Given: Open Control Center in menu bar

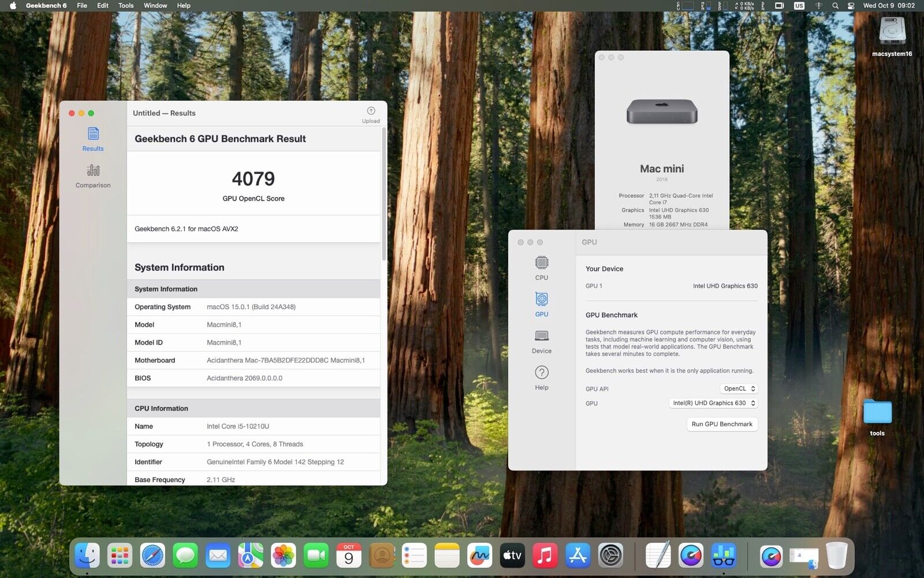Looking at the screenshot, I should [851, 6].
